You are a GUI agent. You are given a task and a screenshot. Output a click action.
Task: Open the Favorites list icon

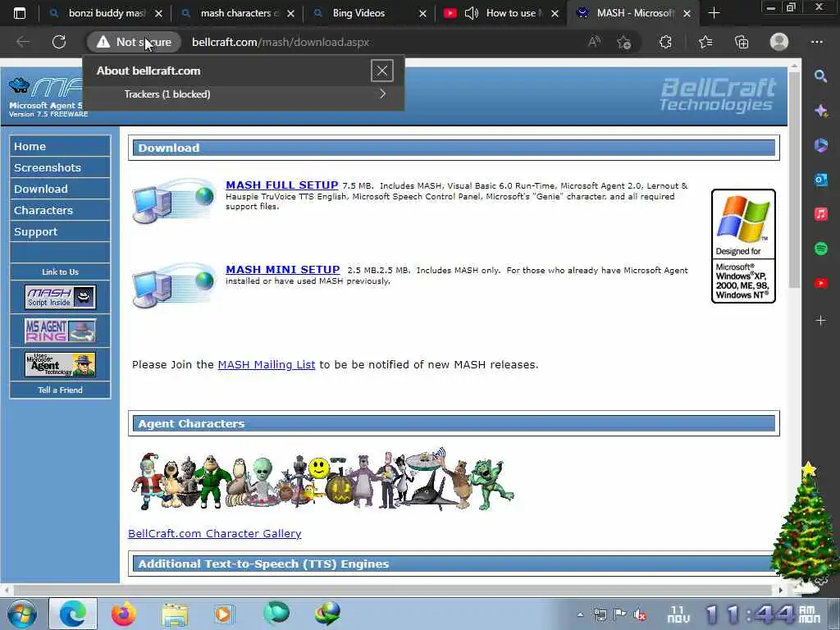pyautogui.click(x=705, y=42)
